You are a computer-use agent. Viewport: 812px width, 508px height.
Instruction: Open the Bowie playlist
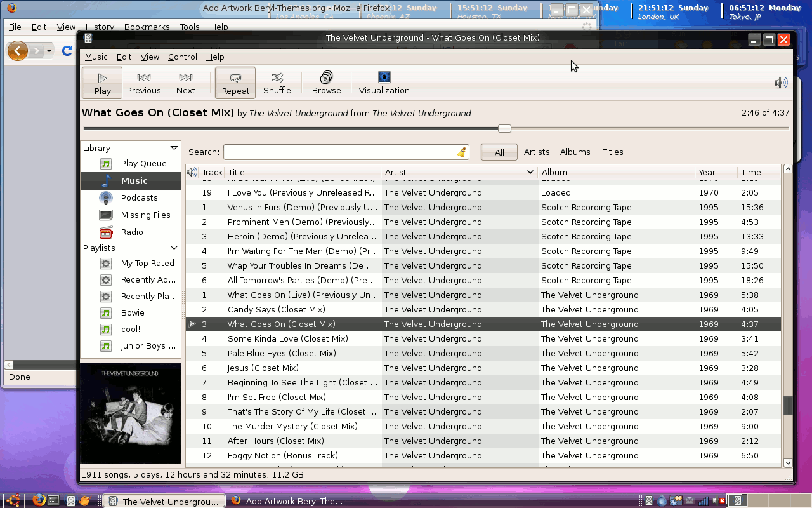tap(131, 312)
